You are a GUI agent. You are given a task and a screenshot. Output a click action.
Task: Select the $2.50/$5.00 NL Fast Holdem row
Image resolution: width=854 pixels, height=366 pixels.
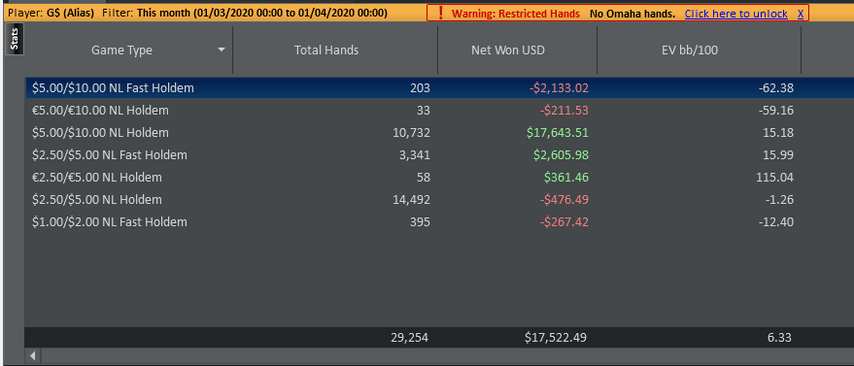point(439,155)
